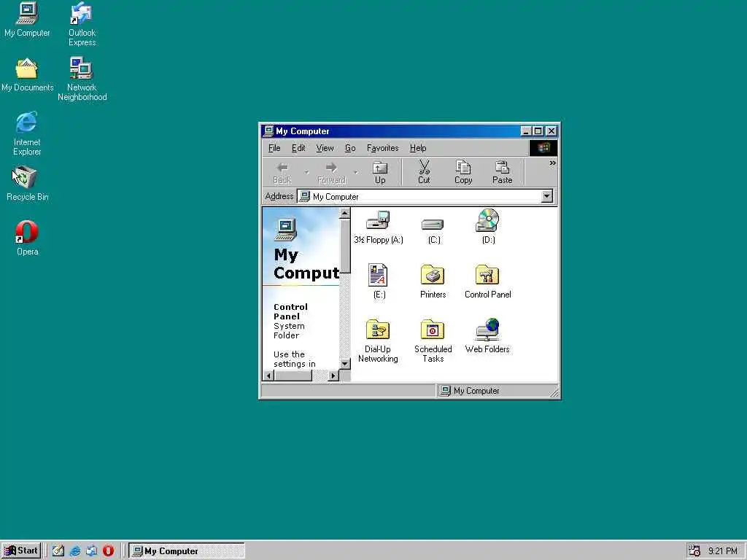Select Outlook Express desktop shortcut
The height and width of the screenshot is (560, 747).
click(x=82, y=24)
